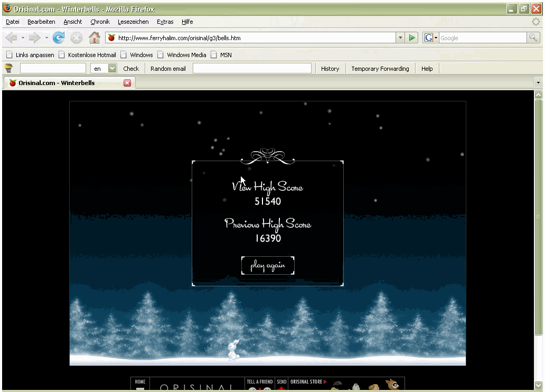Open the Lesezeichen menu
This screenshot has height=392, width=545.
tap(133, 22)
